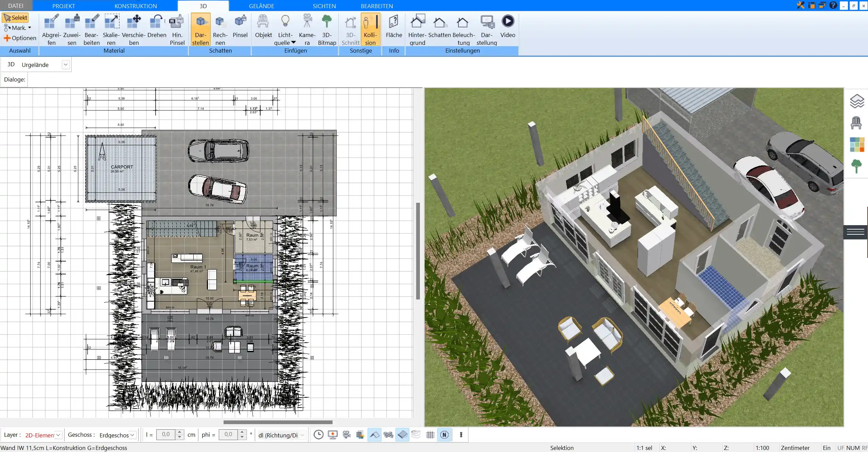Open the plants tree catalog in sidebar

[x=856, y=166]
